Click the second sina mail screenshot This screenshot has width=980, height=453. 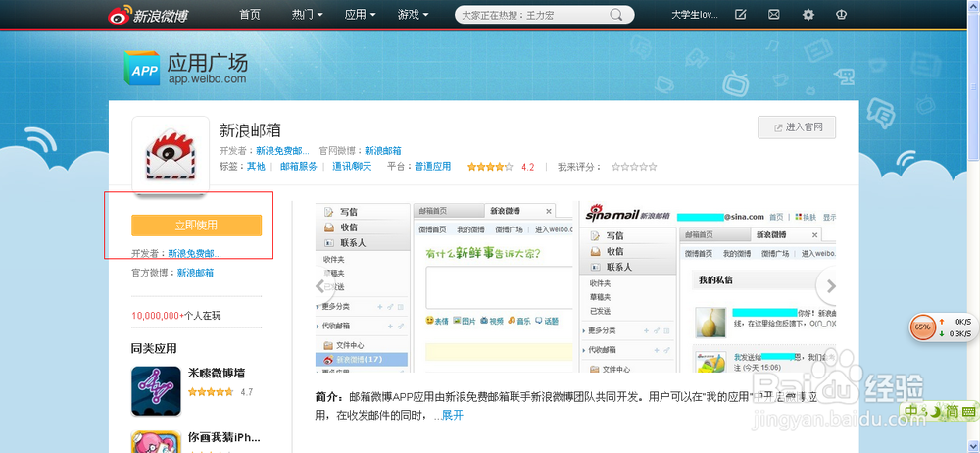click(709, 287)
